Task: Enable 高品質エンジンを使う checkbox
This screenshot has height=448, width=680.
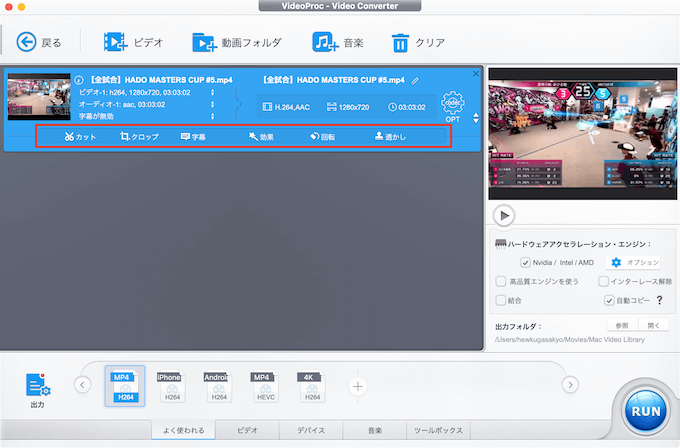Action: pos(501,281)
